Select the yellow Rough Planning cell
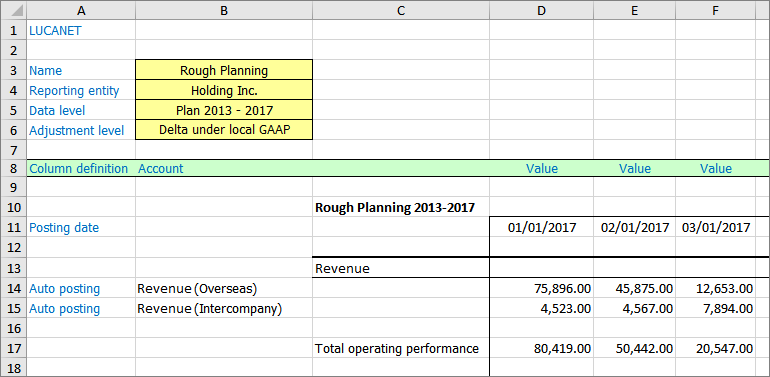Image resolution: width=770 pixels, height=377 pixels. [x=224, y=71]
